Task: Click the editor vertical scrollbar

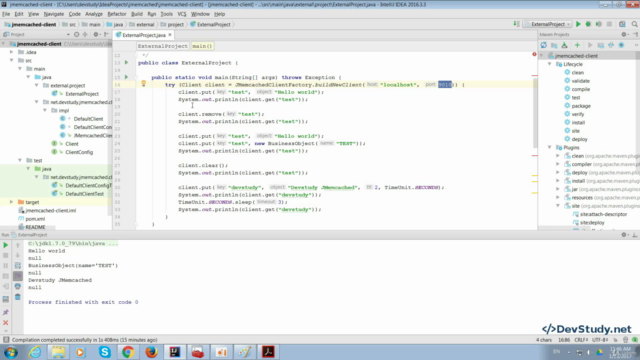Action: click(535, 112)
